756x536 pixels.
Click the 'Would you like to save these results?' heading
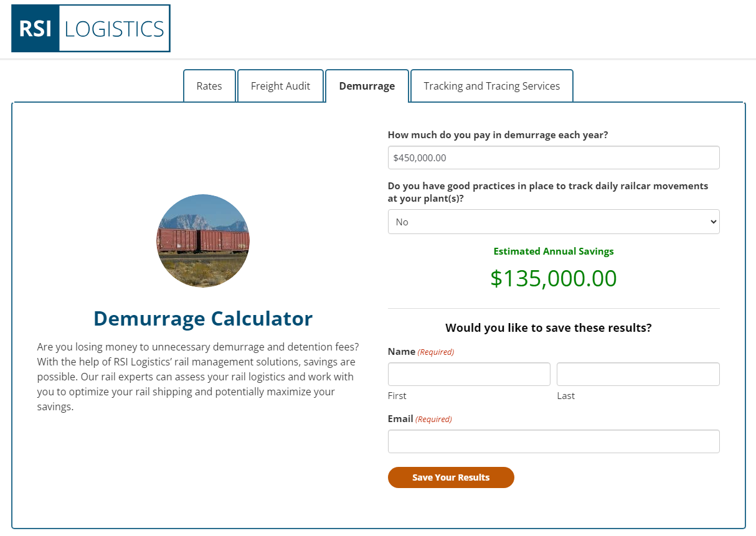548,327
